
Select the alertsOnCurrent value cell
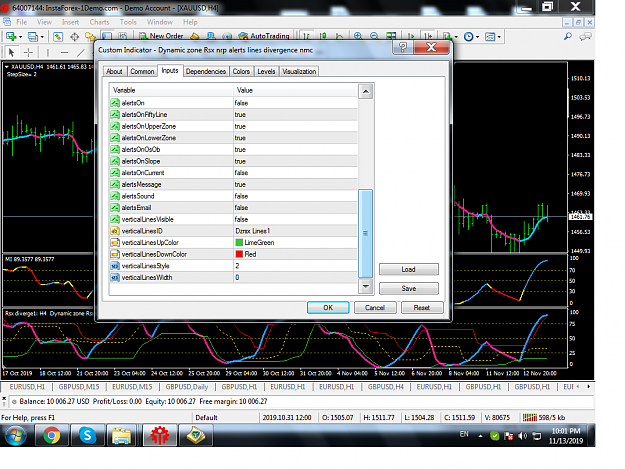[x=295, y=173]
